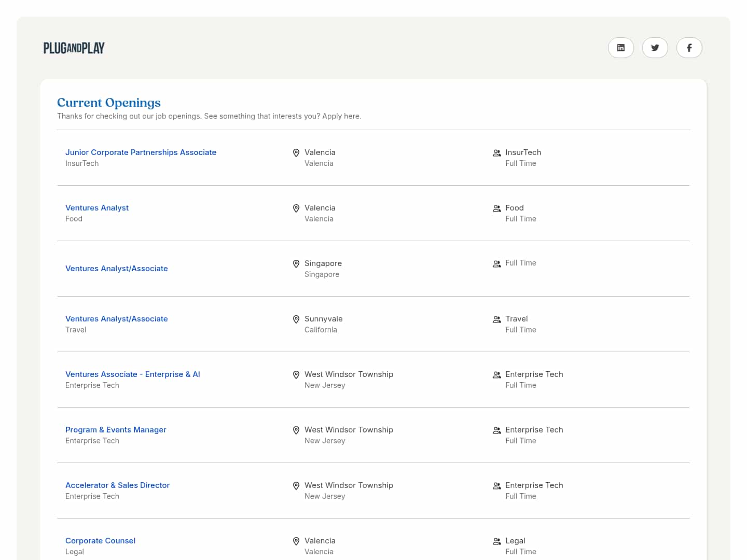Open the Program & Events Manager listing
The image size is (747, 560).
coord(116,430)
